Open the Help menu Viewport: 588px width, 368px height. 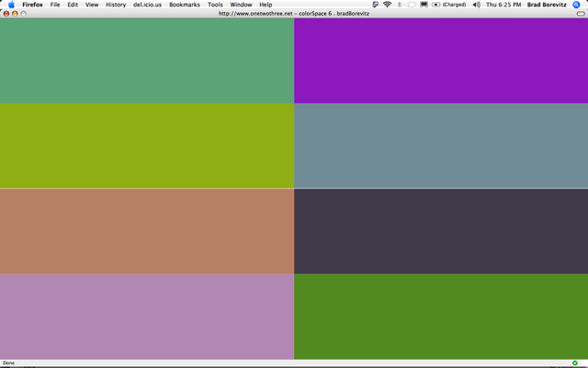tap(266, 5)
